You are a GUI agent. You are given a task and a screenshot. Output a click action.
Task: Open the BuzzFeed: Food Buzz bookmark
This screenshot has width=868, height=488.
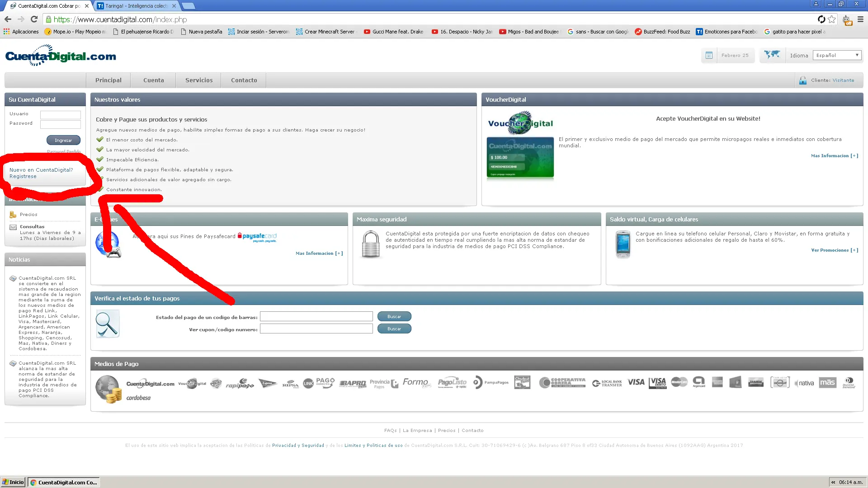pos(663,32)
